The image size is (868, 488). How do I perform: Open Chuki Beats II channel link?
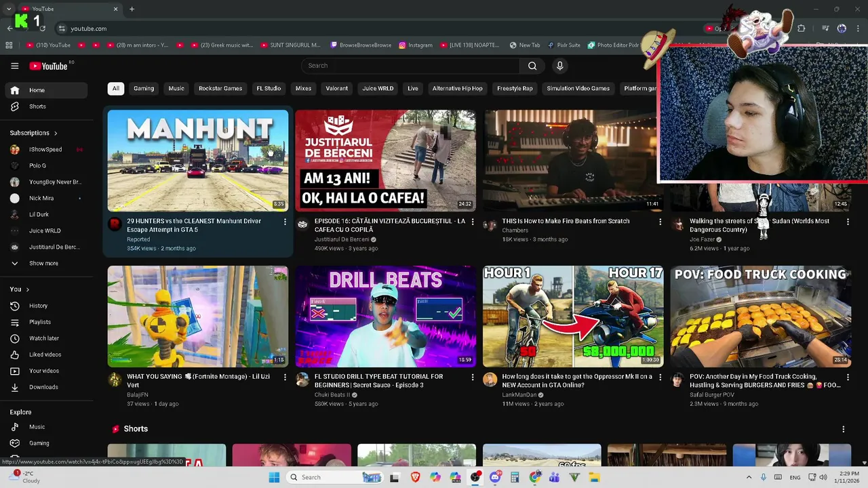tap(332, 395)
